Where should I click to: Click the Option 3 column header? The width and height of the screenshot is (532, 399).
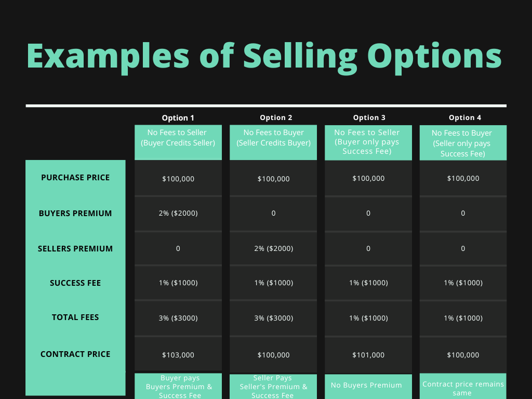click(368, 118)
